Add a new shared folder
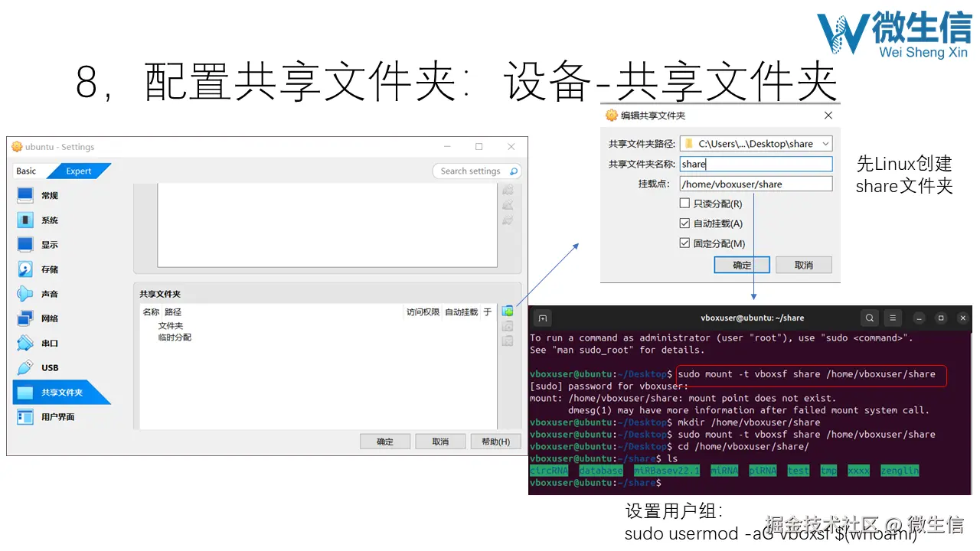 coord(508,311)
